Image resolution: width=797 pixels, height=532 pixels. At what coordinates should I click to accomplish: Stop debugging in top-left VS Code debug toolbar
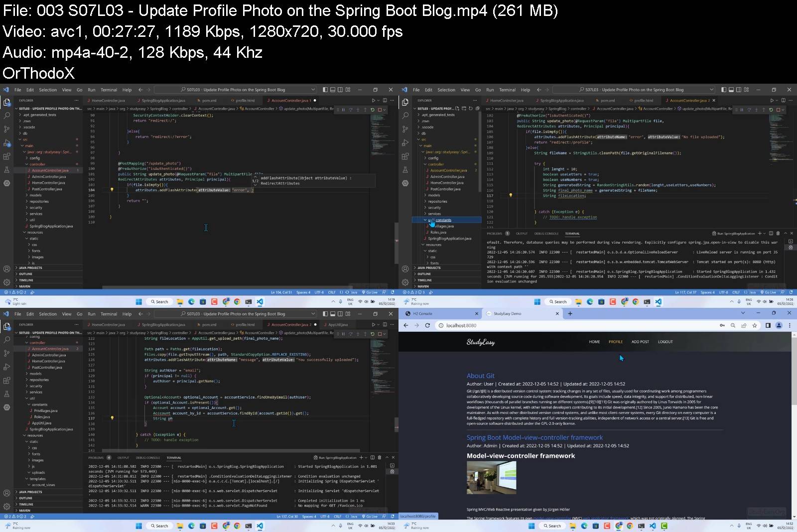380,110
